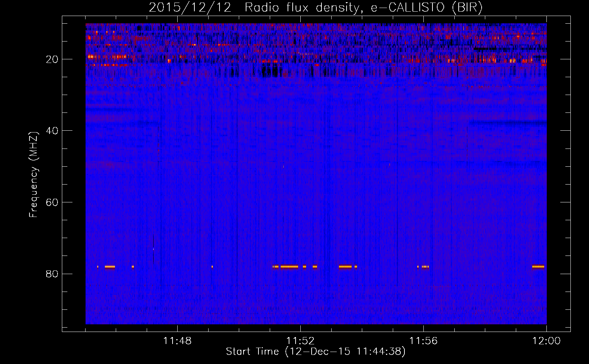Click the 20 MHz frequency tick label
The width and height of the screenshot is (589, 364).
coord(52,59)
